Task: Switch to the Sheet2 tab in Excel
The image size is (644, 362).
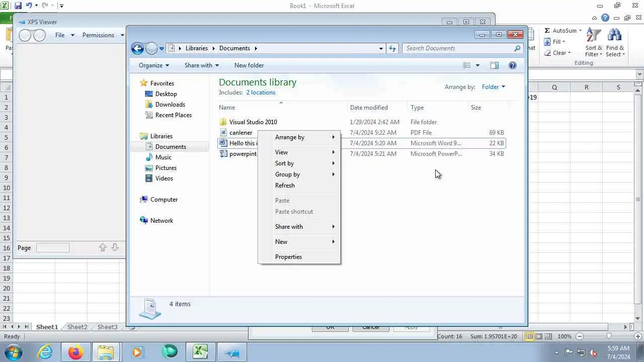Action: coord(77,327)
